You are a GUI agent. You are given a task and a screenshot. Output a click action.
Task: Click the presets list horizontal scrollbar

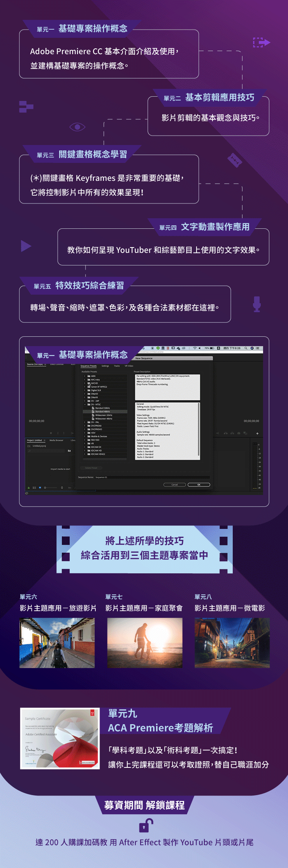point(105,459)
